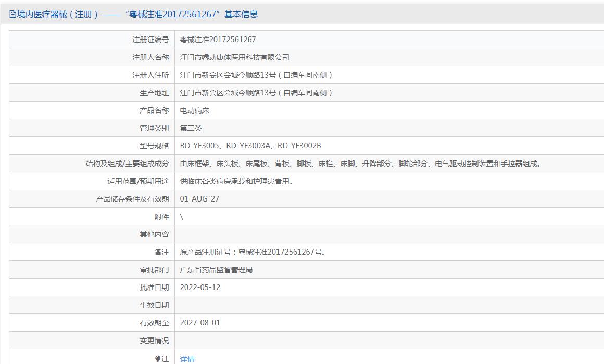This screenshot has width=604, height=364.
Task: Click the 批准日期 row label
Action: [x=154, y=287]
